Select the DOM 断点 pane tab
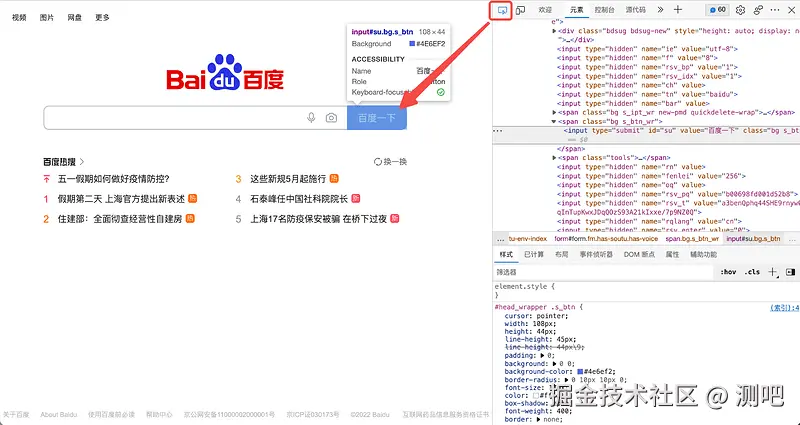 click(639, 255)
